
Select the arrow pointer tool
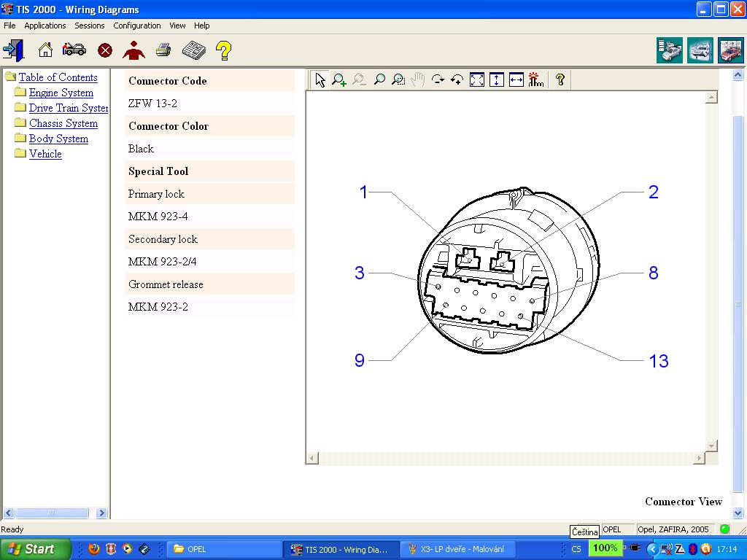(320, 80)
